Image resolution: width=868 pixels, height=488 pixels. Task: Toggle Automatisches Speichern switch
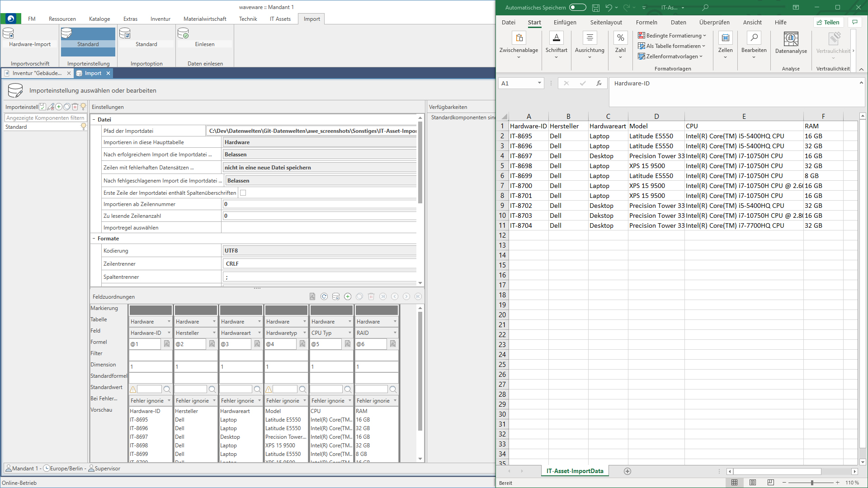[577, 8]
